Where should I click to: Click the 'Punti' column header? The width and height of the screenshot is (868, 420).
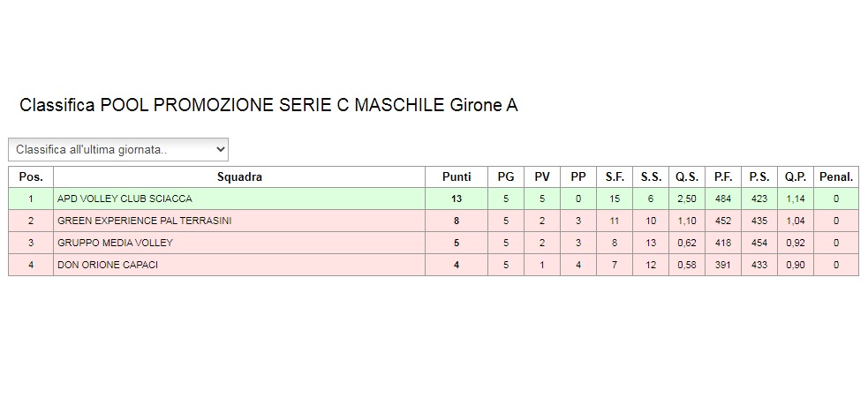457,177
